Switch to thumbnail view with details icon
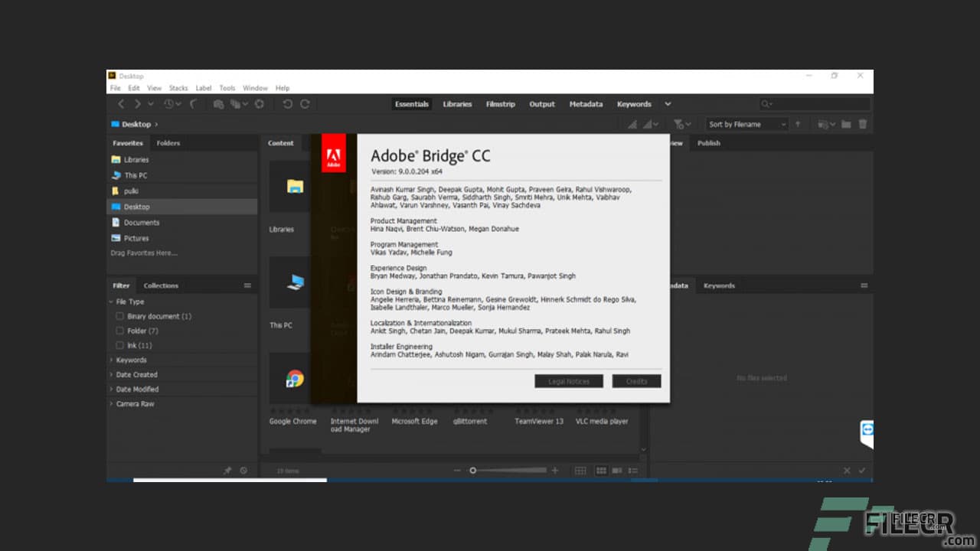This screenshot has width=980, height=551. coord(617,470)
